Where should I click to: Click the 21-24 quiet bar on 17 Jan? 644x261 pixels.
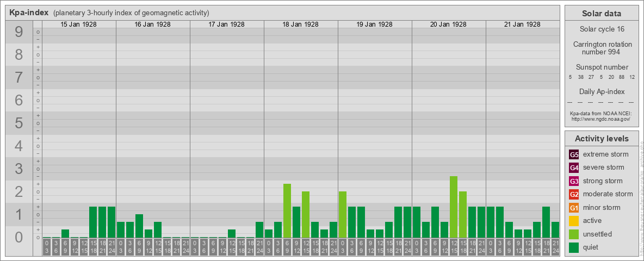click(x=259, y=230)
